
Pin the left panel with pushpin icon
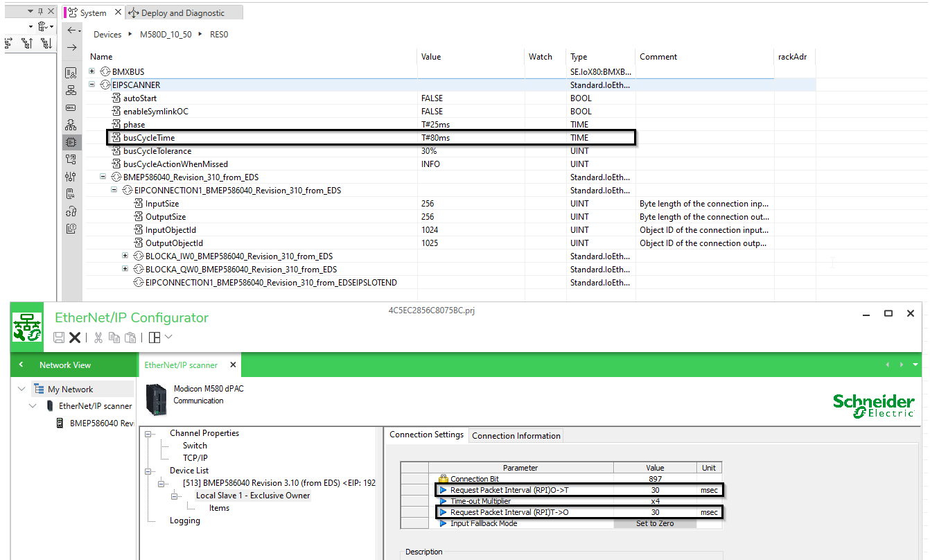coord(42,12)
